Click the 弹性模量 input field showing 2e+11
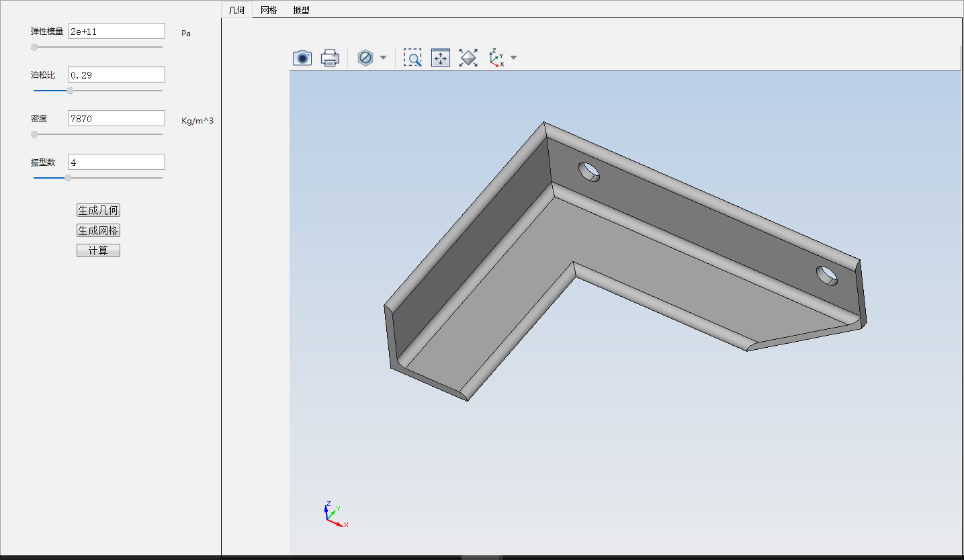This screenshot has width=964, height=560. 116,31
